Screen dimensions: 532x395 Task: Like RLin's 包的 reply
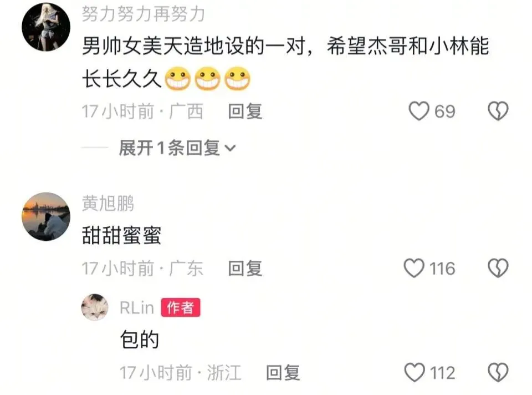tap(415, 373)
